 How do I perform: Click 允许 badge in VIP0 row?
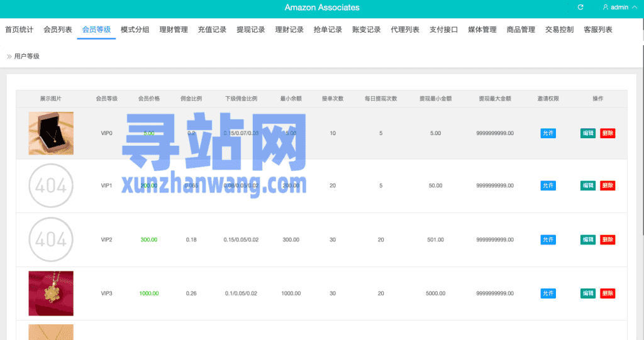pyautogui.click(x=548, y=133)
